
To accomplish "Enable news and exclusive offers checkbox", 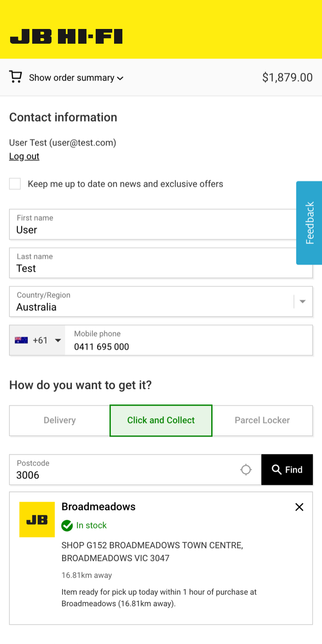I will click(15, 184).
